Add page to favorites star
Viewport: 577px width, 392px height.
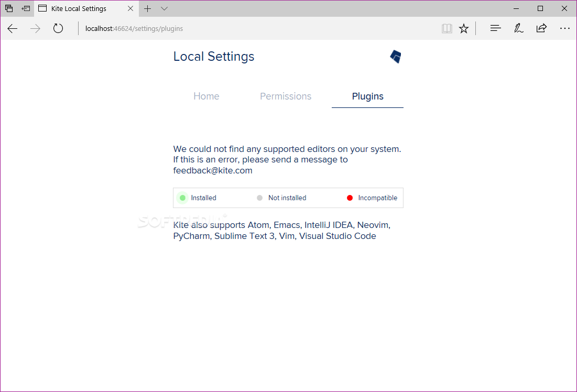coord(464,28)
